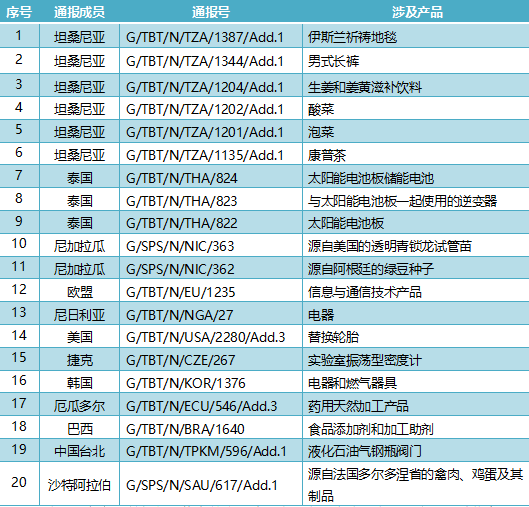This screenshot has width=529, height=507.
Task: Click G/TBT/N/EU/1235 notification number
Action: 180,292
